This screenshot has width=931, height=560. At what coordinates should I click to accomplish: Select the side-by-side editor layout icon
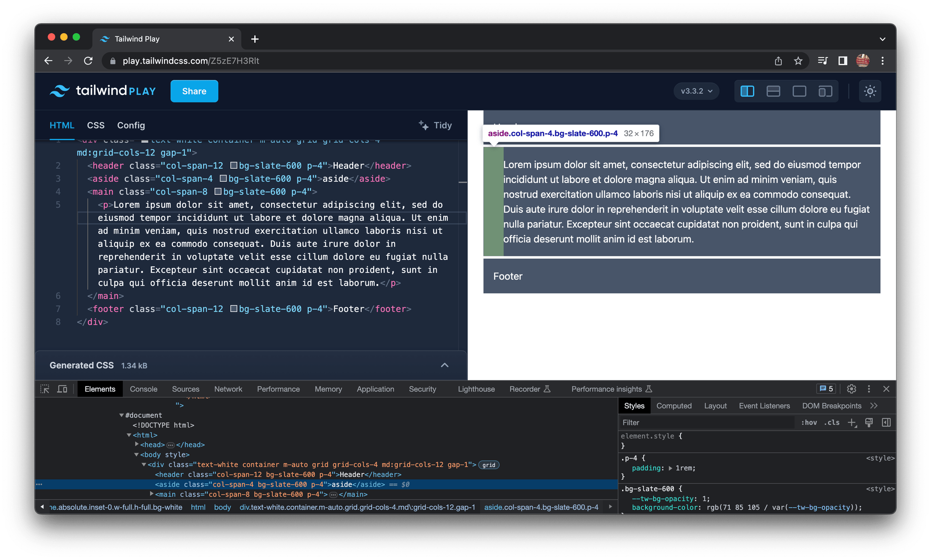point(747,91)
